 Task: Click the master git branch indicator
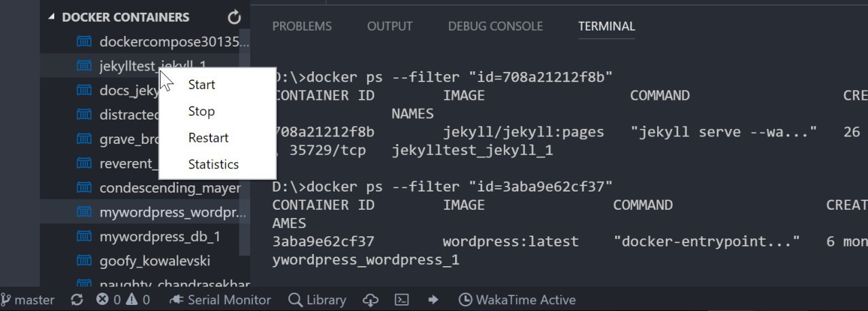28,299
